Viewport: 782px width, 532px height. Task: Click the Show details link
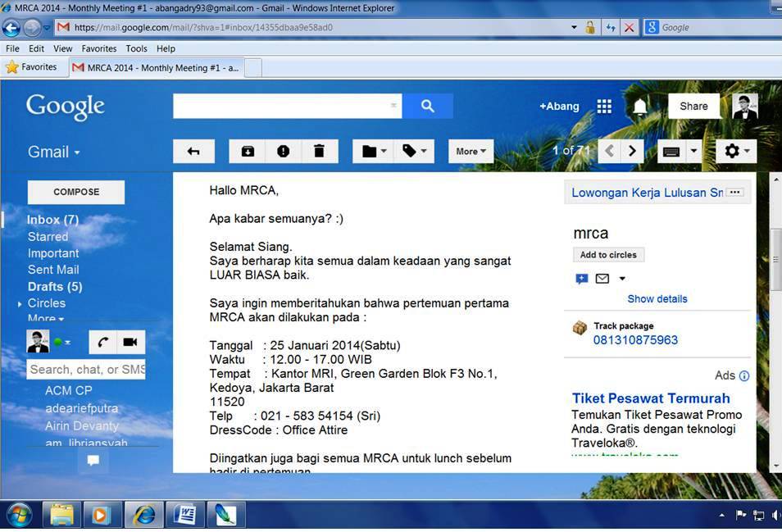[657, 298]
